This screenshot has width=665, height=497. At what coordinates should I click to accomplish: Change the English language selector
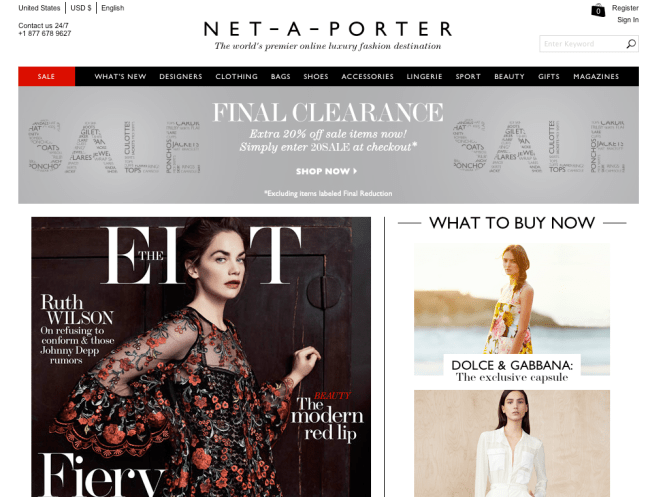[x=112, y=8]
